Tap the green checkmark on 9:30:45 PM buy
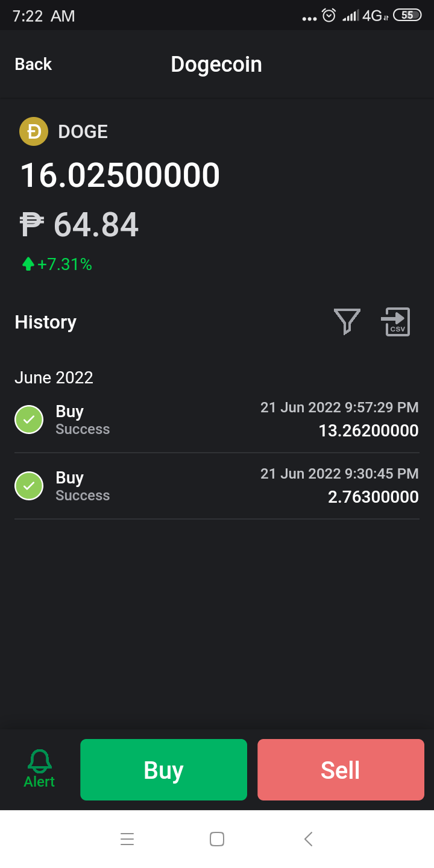434x868 pixels. point(29,486)
